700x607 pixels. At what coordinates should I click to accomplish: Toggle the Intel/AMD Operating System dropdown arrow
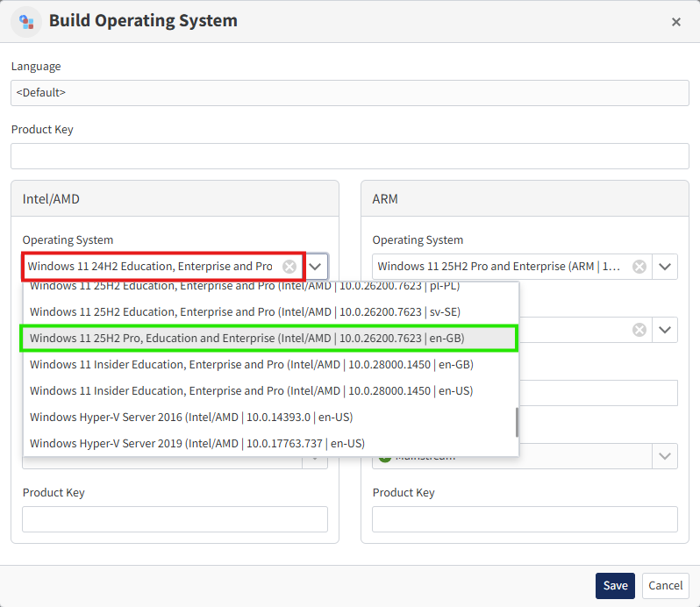tap(316, 267)
